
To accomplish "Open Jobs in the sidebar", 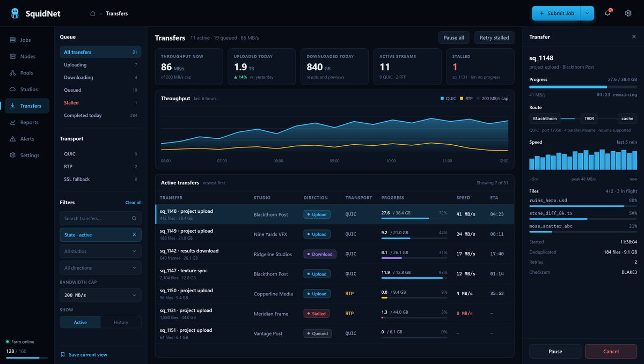I will 27,40.
